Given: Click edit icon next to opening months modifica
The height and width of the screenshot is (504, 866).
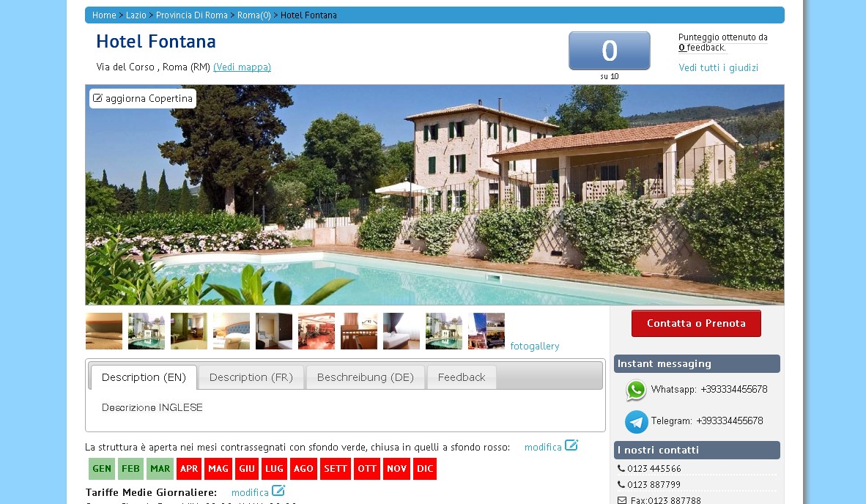Looking at the screenshot, I should tap(571, 445).
